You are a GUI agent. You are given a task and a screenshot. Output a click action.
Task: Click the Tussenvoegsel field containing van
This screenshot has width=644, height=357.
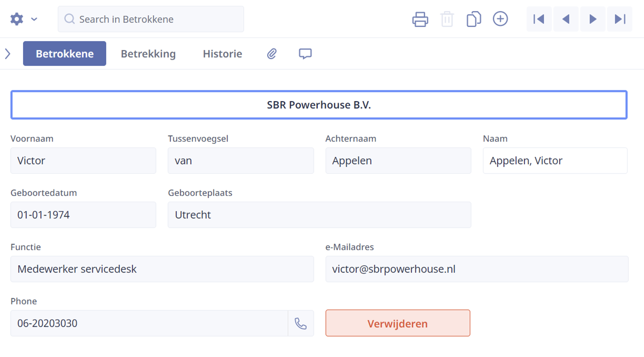point(241,161)
